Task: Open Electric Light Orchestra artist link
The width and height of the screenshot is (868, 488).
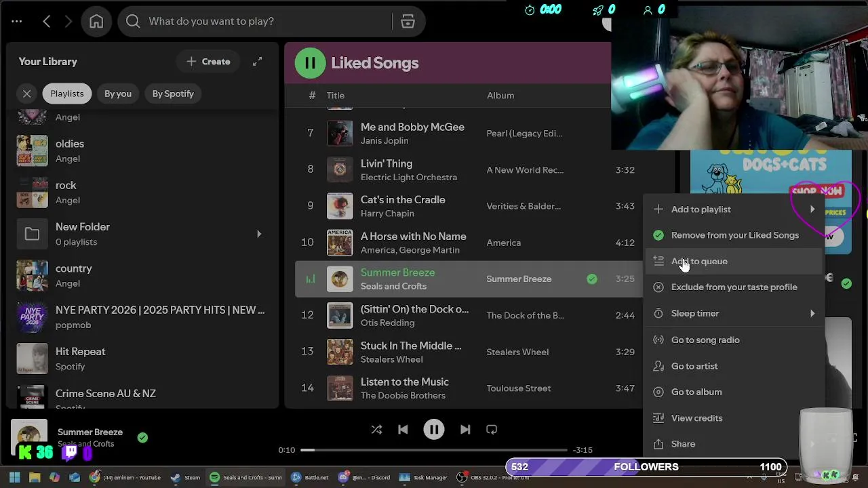Action: pyautogui.click(x=409, y=178)
